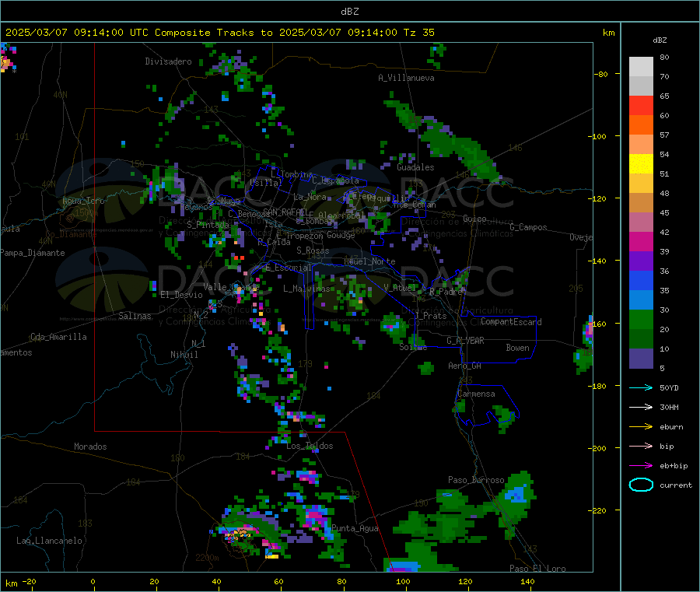Click the Carmensa place label

476,394
